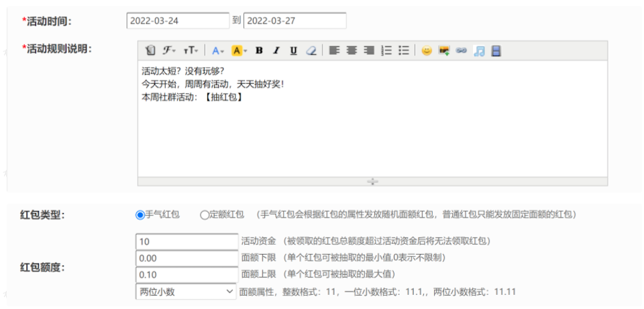Image resolution: width=644 pixels, height=309 pixels.
Task: Click the 活动资金 amount input field
Action: [185, 241]
